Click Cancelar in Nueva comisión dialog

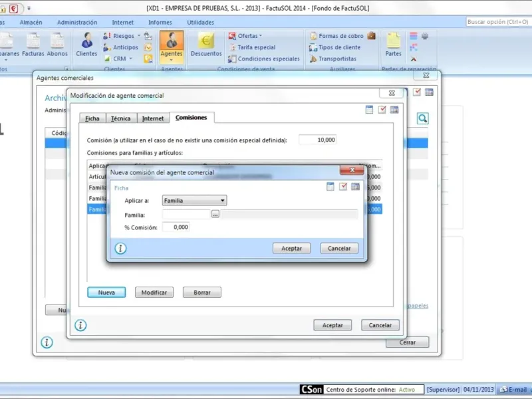[x=339, y=248]
